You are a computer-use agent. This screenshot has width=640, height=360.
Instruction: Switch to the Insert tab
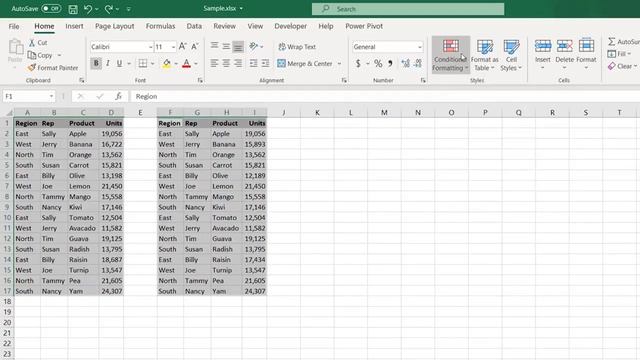click(74, 26)
